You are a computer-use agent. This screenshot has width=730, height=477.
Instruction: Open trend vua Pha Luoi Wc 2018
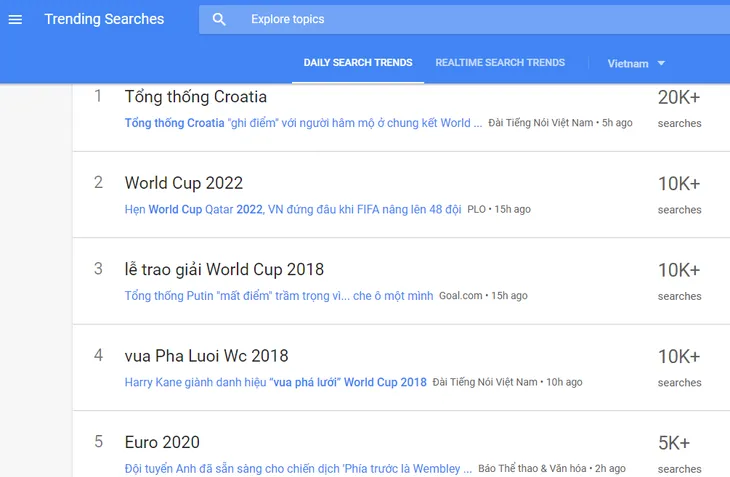(x=207, y=356)
